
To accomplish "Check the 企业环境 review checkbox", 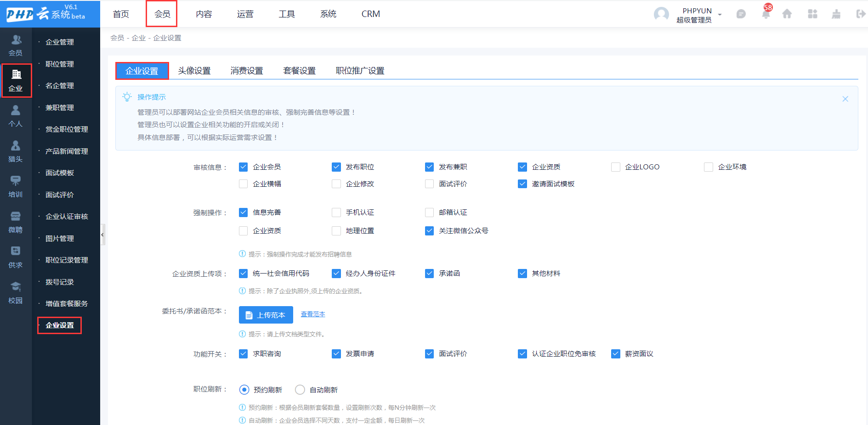I will (x=709, y=167).
